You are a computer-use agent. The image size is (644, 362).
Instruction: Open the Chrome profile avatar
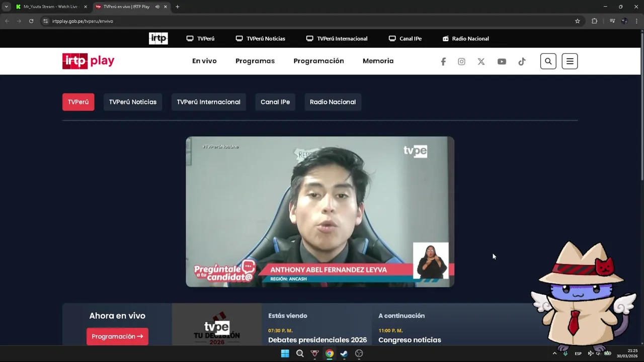coord(624,21)
